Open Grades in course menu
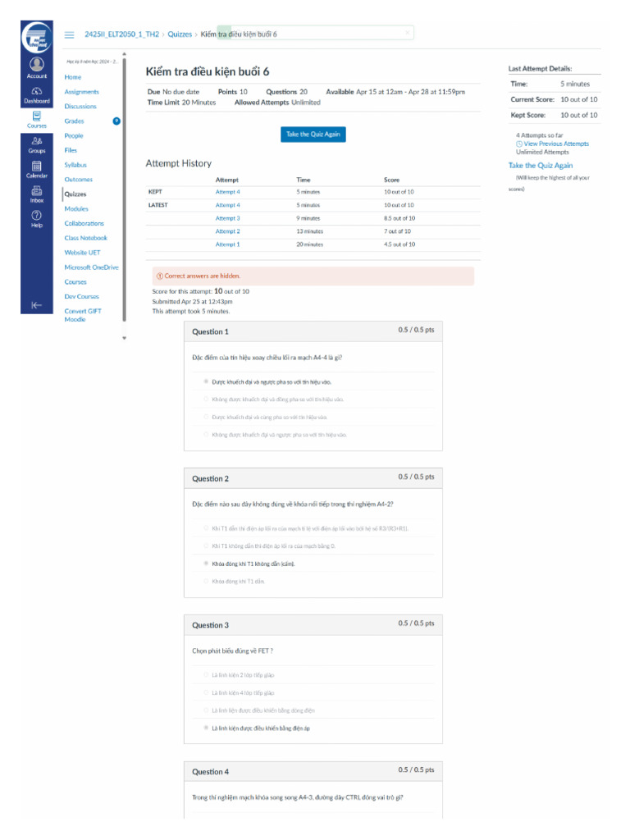 [74, 121]
